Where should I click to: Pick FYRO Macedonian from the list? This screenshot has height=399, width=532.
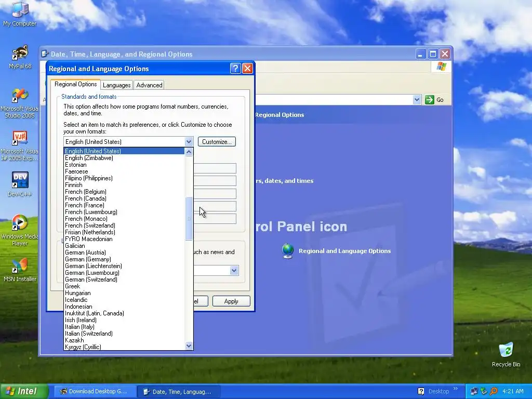coord(124,239)
